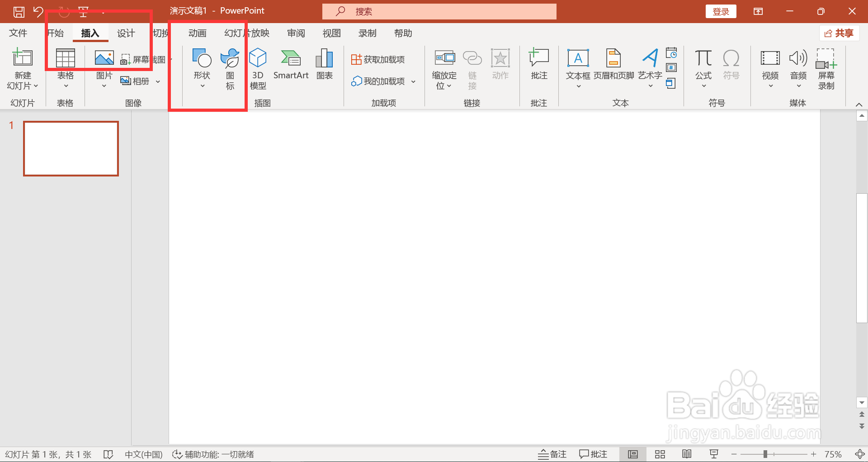Screen dimensions: 868x462
Task: Click the Sign in (登录) button
Action: (721, 12)
